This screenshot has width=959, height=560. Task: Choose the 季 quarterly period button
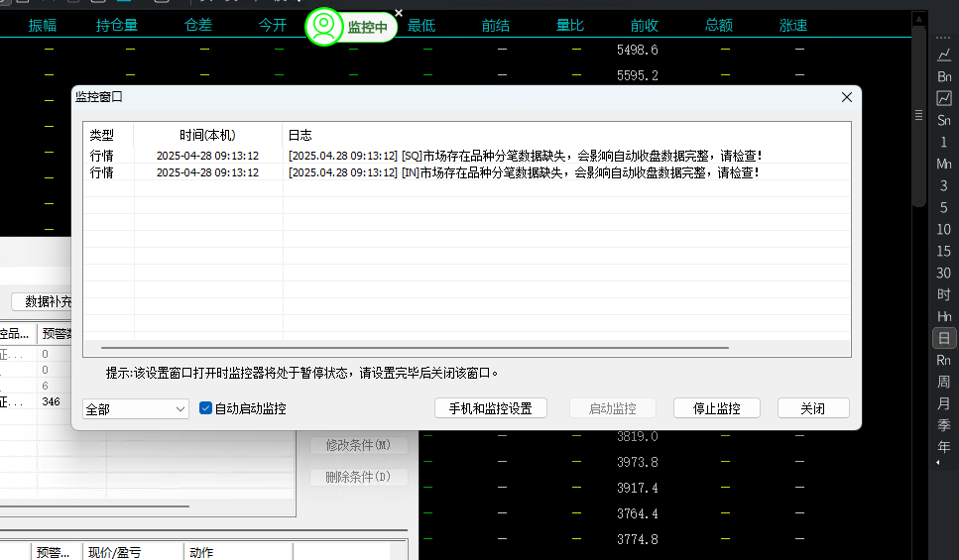[x=944, y=425]
